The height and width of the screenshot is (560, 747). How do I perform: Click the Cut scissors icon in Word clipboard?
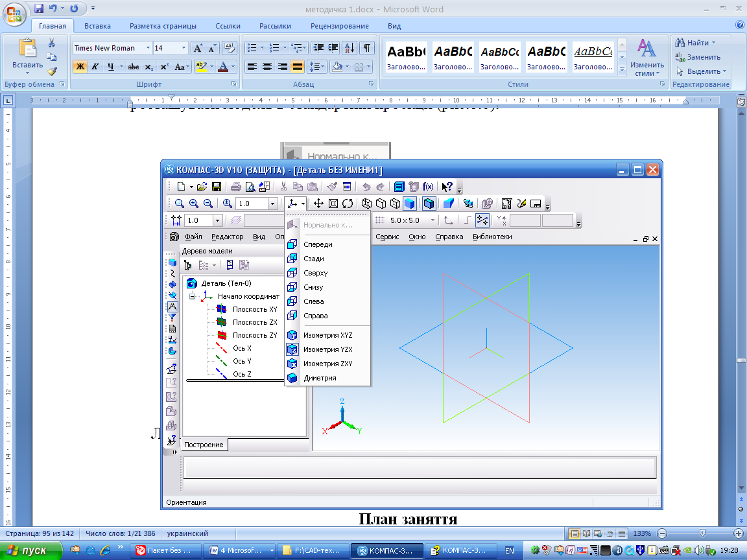click(51, 43)
